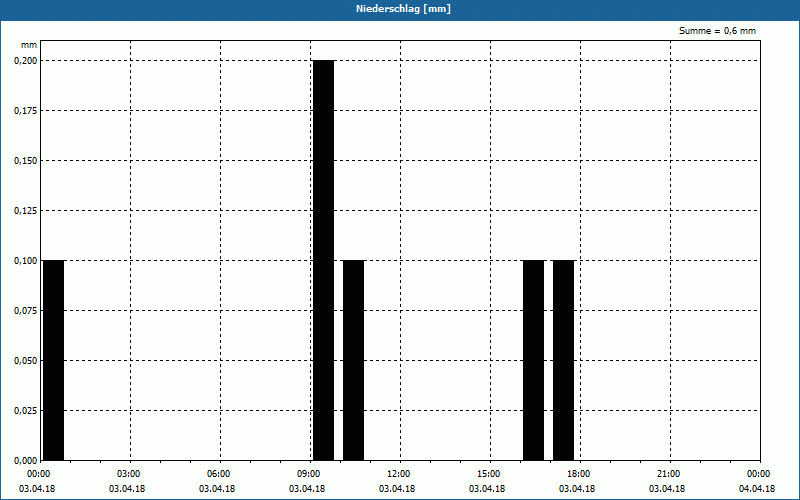Click the 0,000 y-axis value
The height and width of the screenshot is (500, 800).
coord(26,460)
